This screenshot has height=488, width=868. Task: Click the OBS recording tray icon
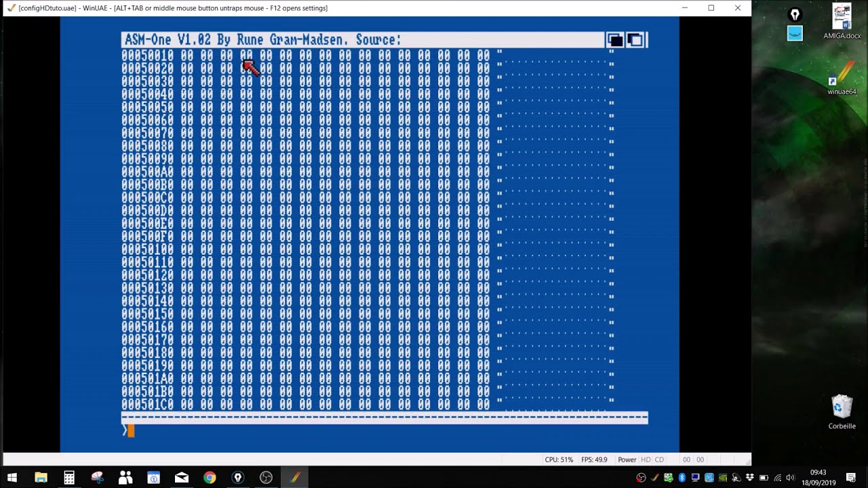pos(641,478)
